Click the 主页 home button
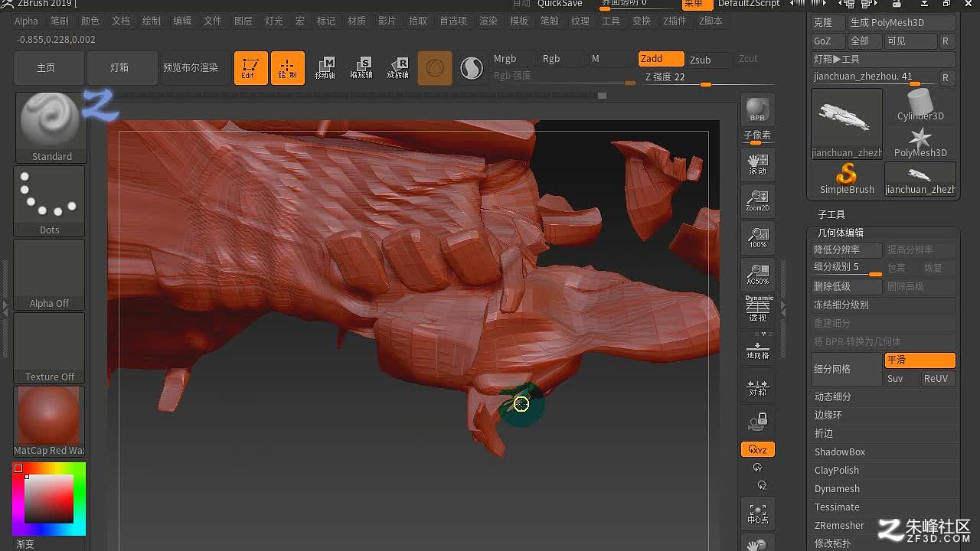The image size is (980, 551). (x=49, y=68)
